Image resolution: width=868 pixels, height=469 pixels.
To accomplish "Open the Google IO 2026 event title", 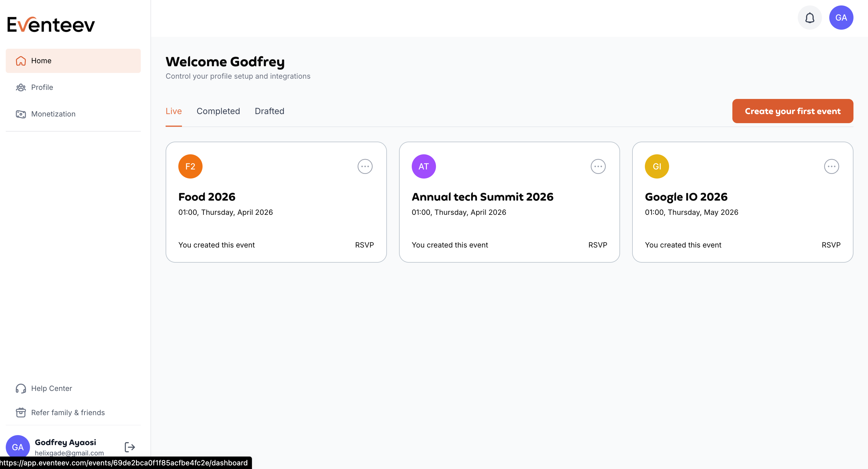I will (686, 197).
